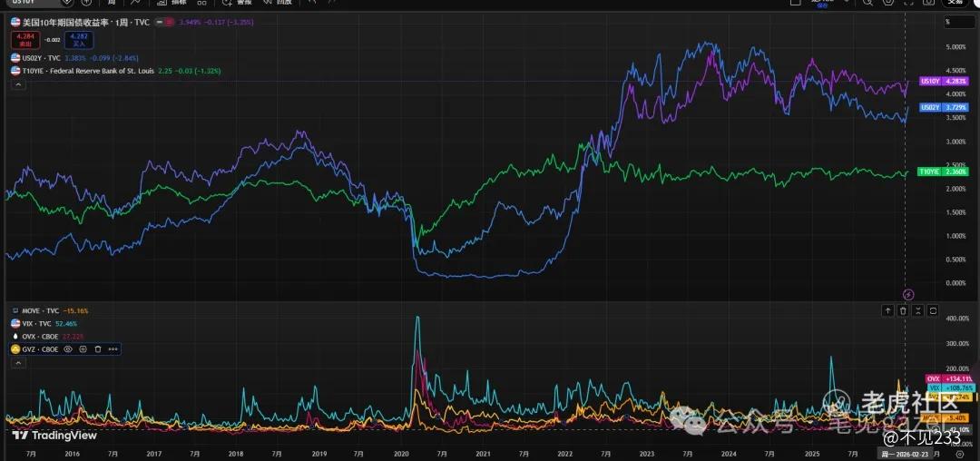Select the T10YIE Federal Reserve legend entry

tap(87, 71)
